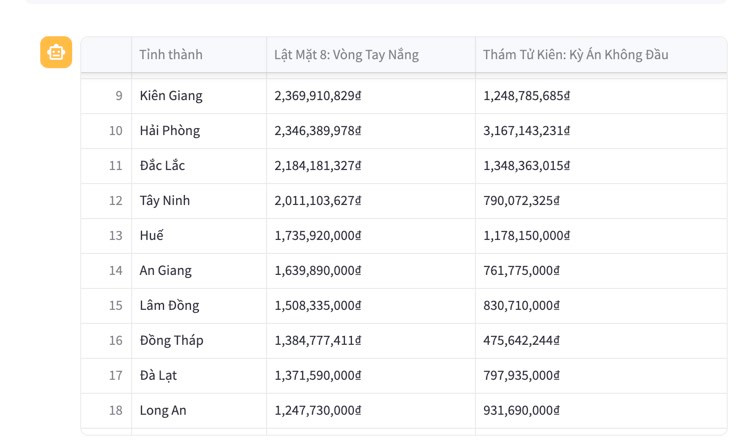Click the value 2,369,910,829đ
The width and height of the screenshot is (740, 442).
coord(318,96)
